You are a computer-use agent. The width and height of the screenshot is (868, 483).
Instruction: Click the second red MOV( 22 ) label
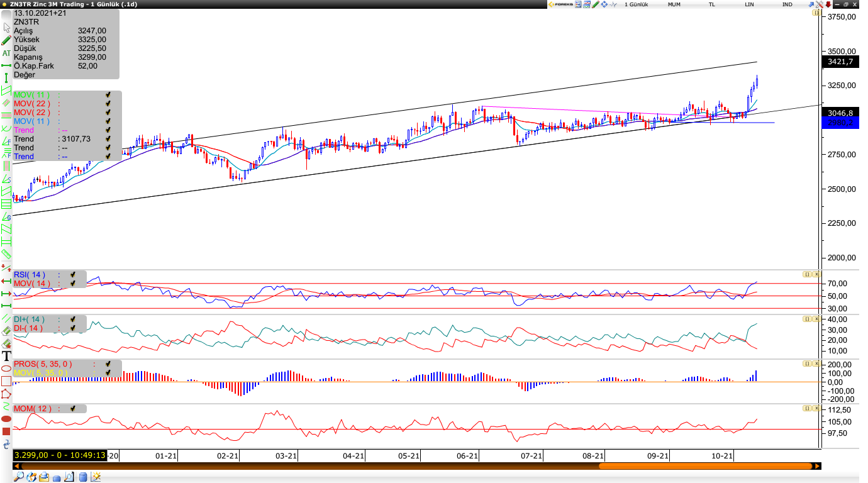(x=32, y=113)
